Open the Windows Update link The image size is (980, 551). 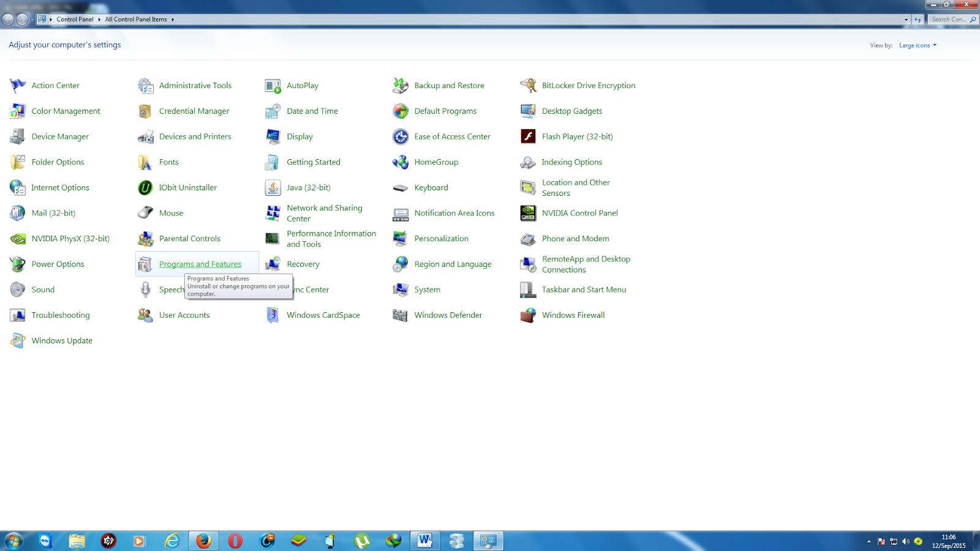[x=62, y=341]
